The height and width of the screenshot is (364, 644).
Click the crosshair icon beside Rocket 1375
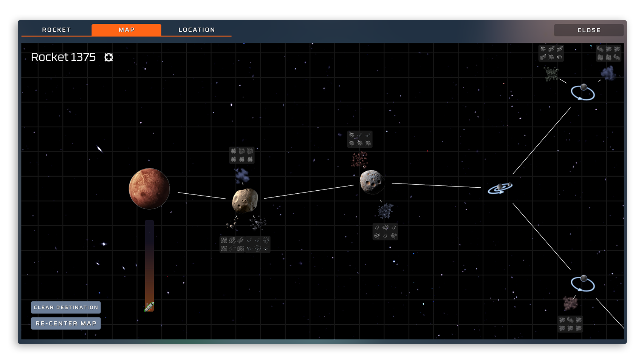point(109,57)
